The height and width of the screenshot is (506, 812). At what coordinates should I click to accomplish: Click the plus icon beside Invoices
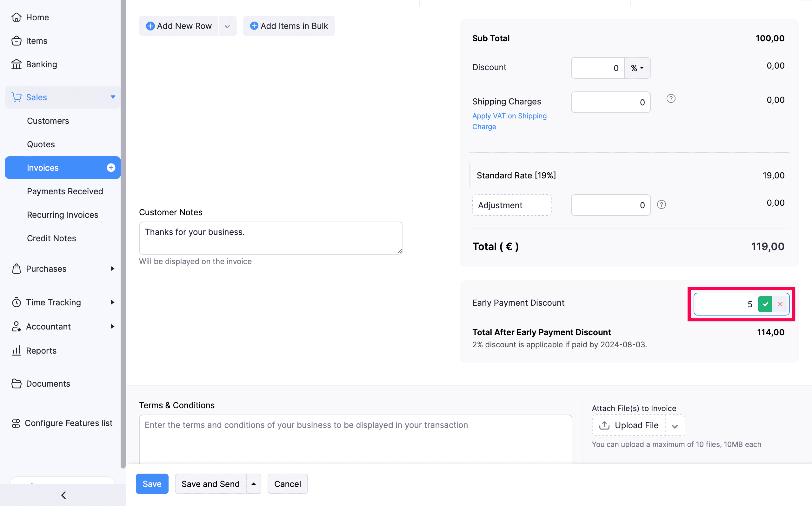click(x=110, y=167)
